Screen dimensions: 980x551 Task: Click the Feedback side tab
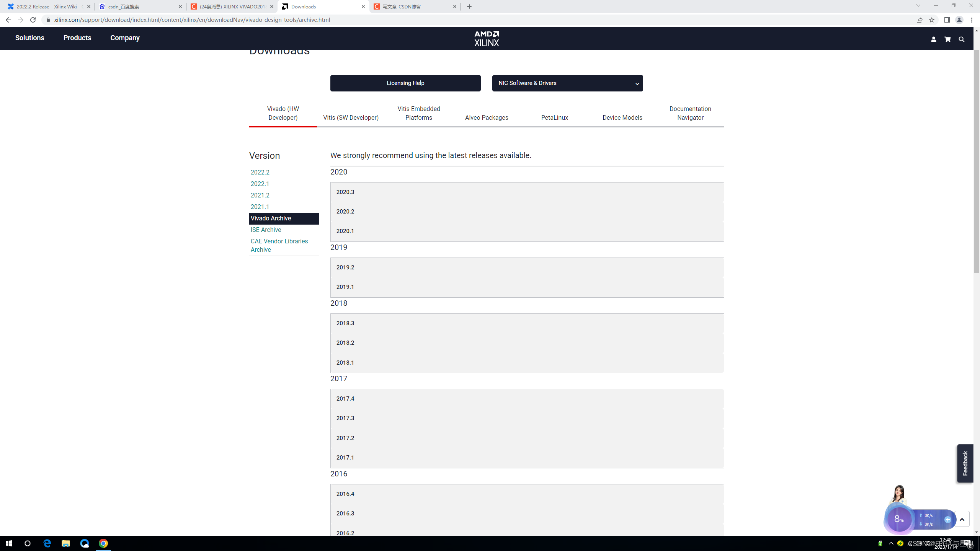(x=965, y=463)
